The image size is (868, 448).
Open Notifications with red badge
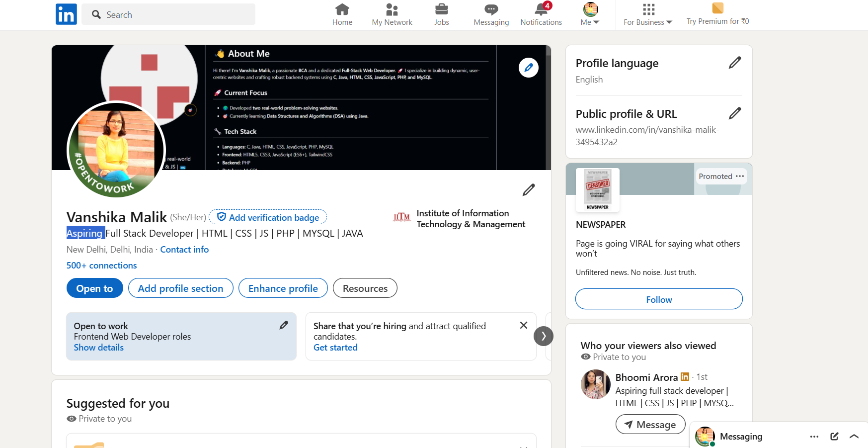point(541,15)
